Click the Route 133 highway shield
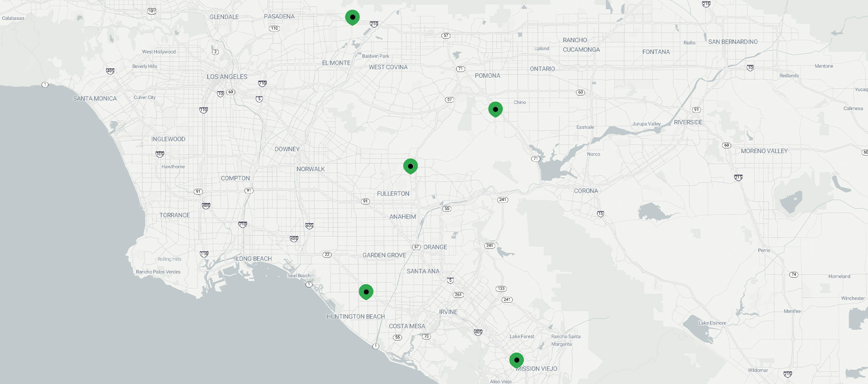Image resolution: width=868 pixels, height=384 pixels. pyautogui.click(x=501, y=289)
